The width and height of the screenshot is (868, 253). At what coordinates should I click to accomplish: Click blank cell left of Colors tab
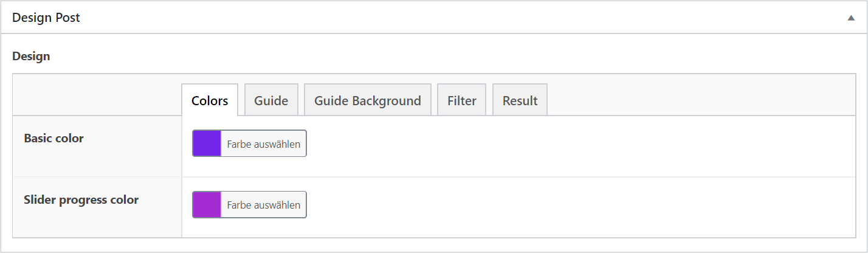(x=97, y=95)
